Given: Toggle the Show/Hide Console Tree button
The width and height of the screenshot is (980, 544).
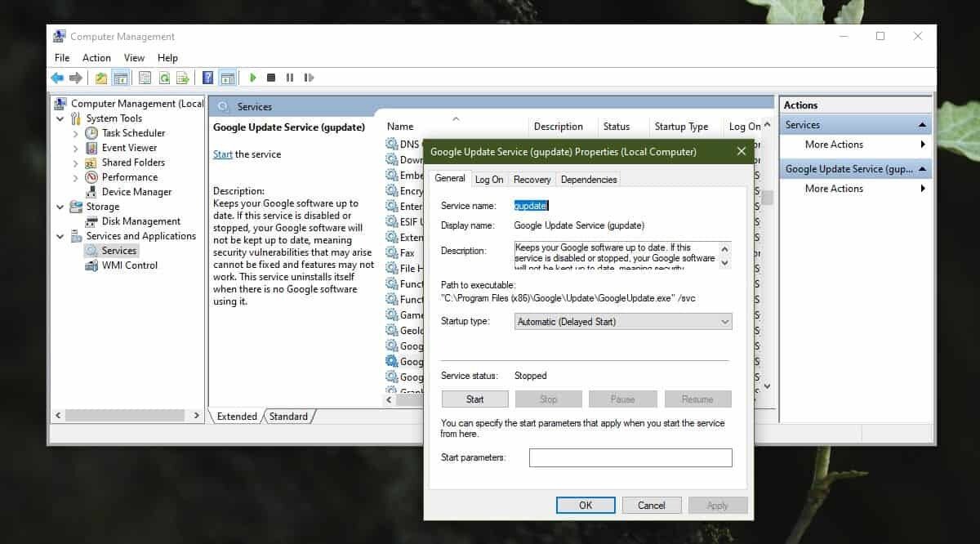Looking at the screenshot, I should pos(119,78).
